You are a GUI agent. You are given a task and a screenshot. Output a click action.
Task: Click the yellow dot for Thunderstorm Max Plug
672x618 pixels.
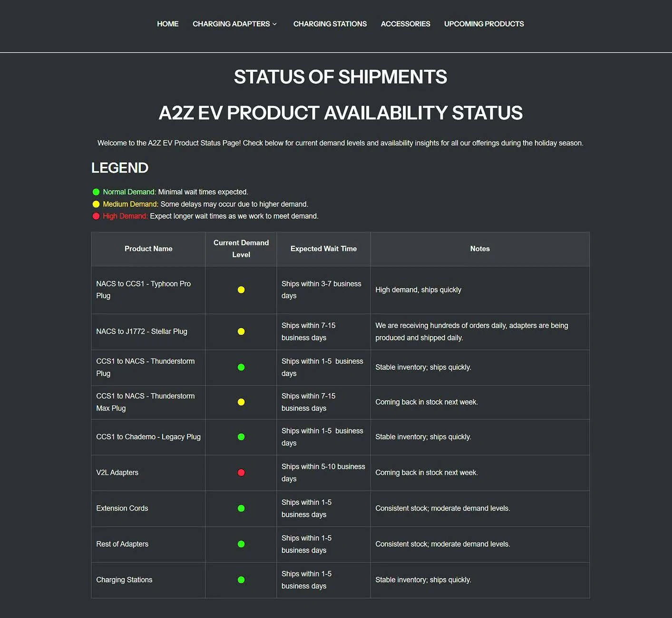point(241,402)
